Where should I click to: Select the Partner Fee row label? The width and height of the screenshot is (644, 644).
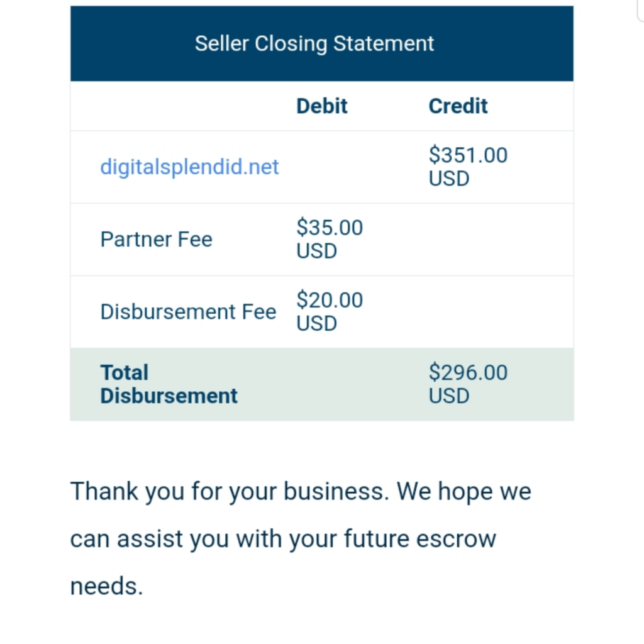[156, 240]
